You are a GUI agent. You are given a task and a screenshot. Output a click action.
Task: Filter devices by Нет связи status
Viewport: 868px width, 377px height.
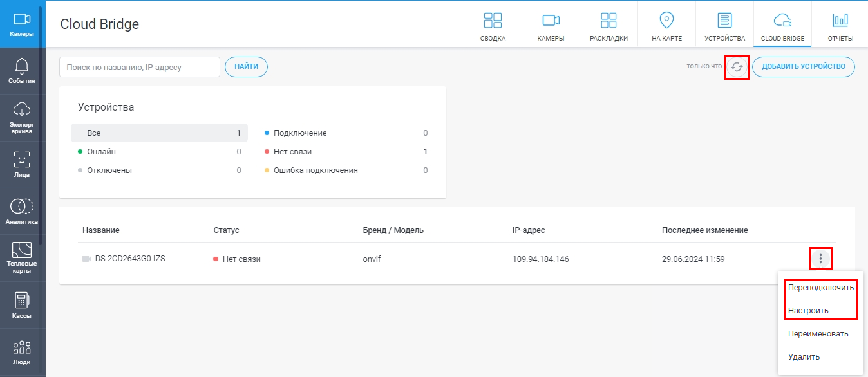coord(346,152)
